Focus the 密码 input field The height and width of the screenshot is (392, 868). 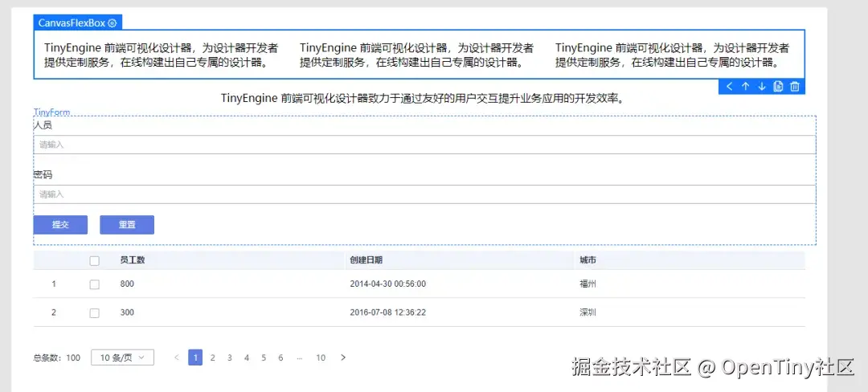point(424,194)
